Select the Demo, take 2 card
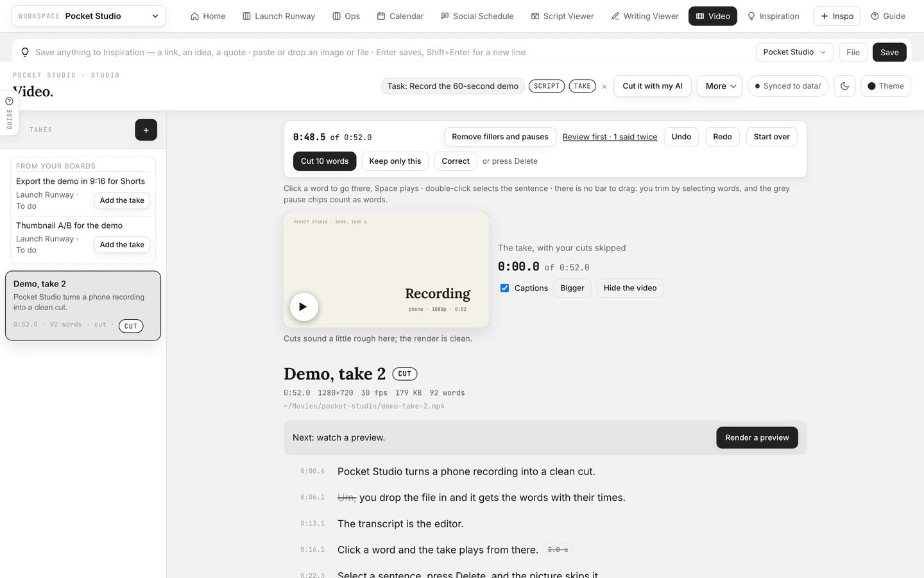The height and width of the screenshot is (578, 924). (x=83, y=306)
